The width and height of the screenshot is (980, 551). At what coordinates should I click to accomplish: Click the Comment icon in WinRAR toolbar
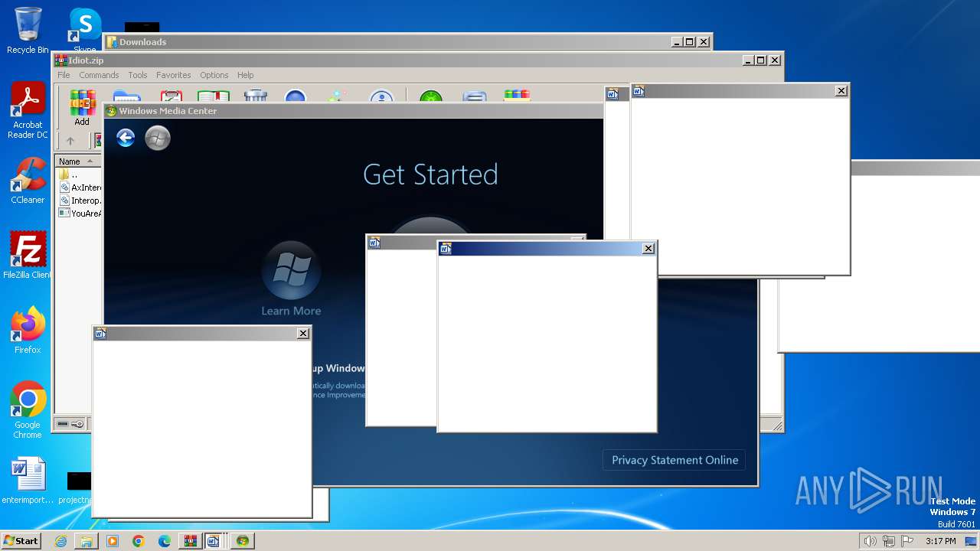tap(475, 96)
